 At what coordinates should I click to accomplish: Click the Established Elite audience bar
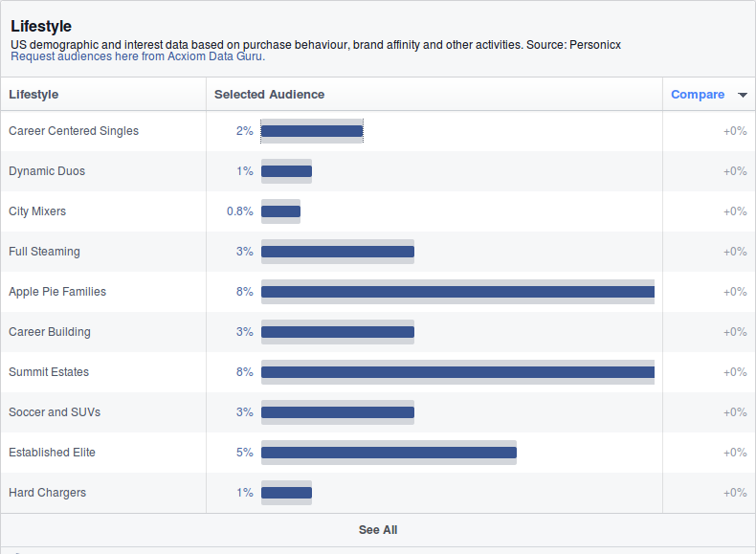pos(389,453)
